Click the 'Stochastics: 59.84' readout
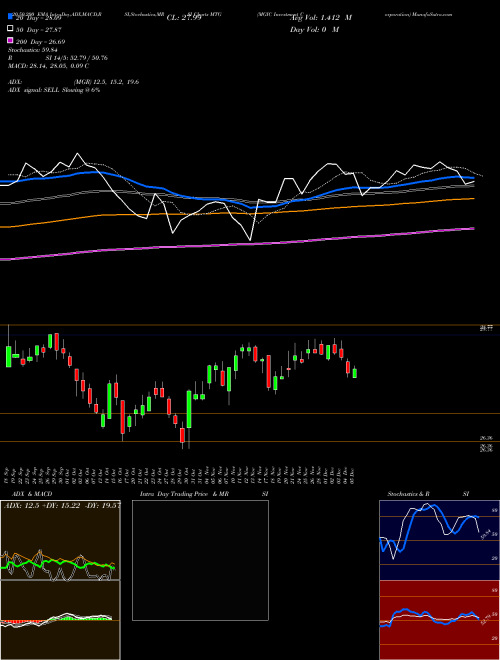The image size is (500, 660). [33, 50]
